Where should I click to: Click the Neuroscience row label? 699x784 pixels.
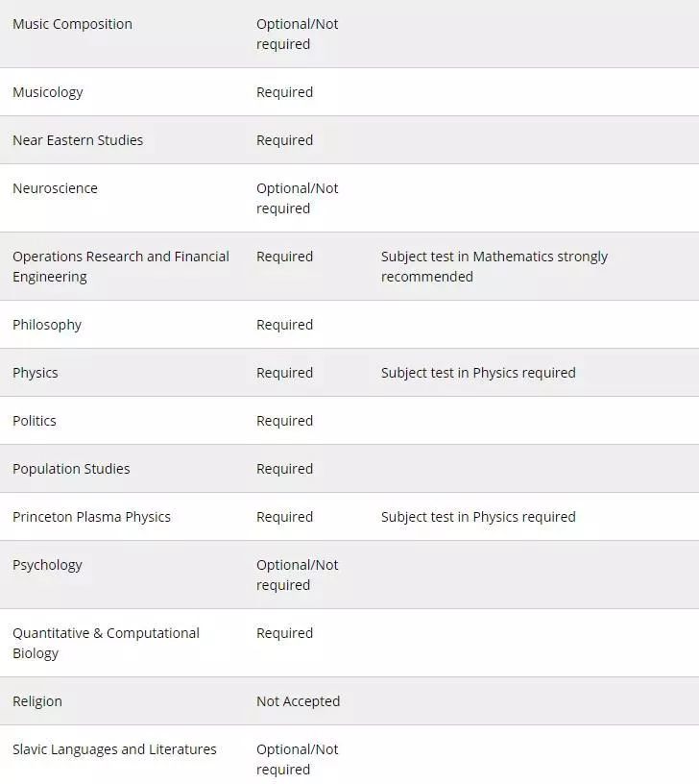coord(55,188)
